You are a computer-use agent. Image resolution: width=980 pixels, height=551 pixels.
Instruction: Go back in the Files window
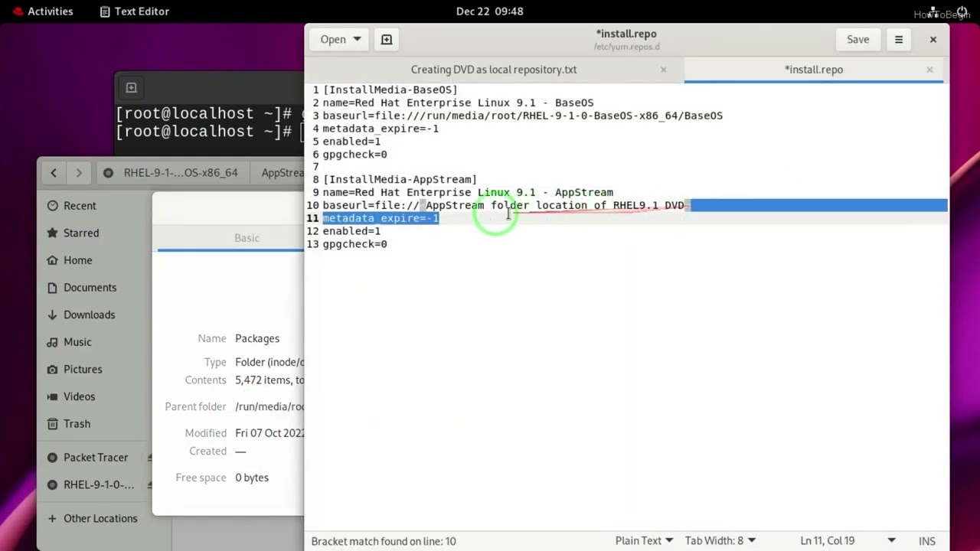[54, 173]
